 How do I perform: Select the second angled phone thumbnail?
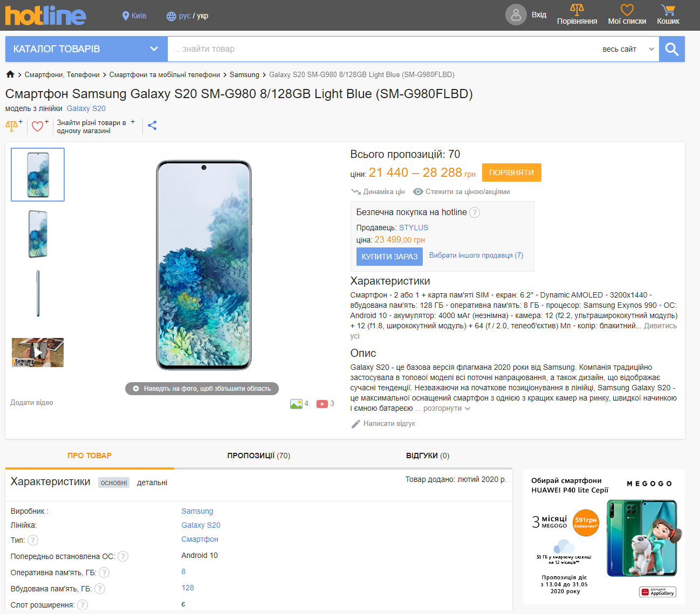tap(38, 234)
